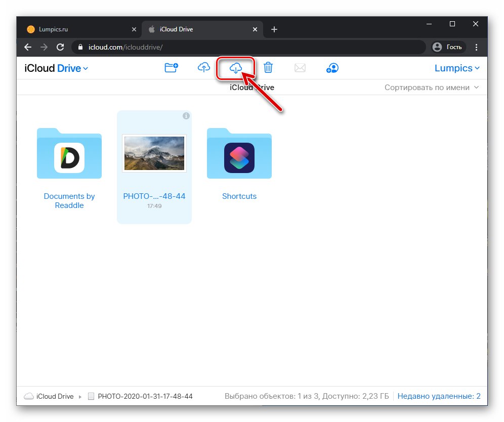Select the PHOTO-2020 image thumbnail
504x422 pixels.
[x=154, y=153]
